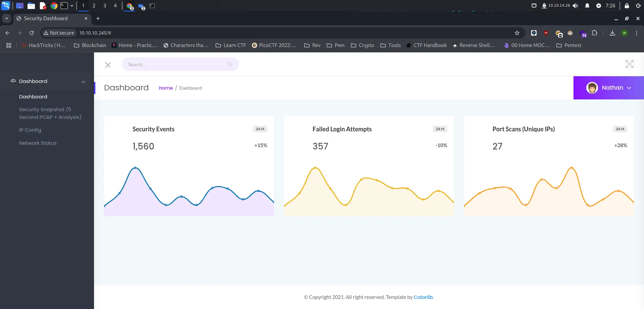Click the magnifier icon in search field
This screenshot has height=309, width=644.
pyautogui.click(x=229, y=64)
